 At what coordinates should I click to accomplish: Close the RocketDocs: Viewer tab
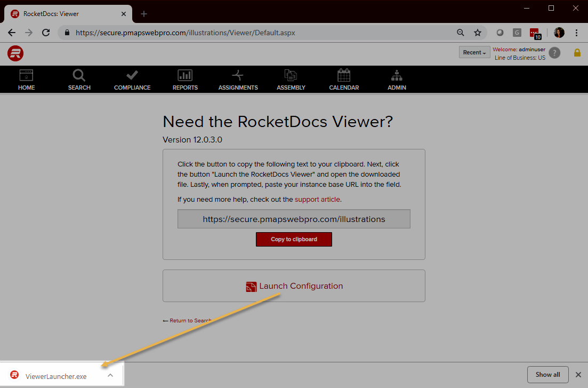click(123, 14)
